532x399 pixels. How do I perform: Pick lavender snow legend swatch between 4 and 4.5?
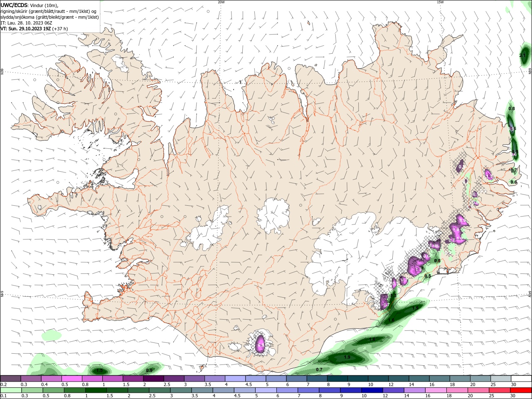coord(235,379)
